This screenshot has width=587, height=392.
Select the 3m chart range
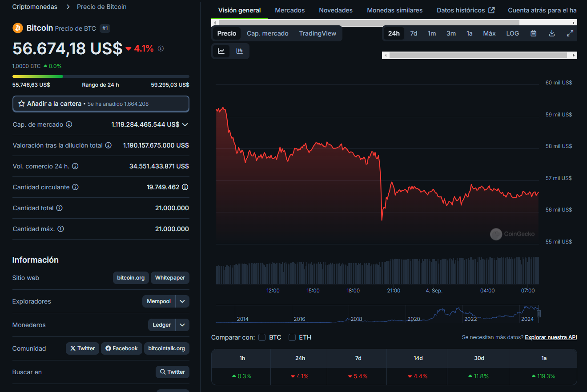pos(451,33)
